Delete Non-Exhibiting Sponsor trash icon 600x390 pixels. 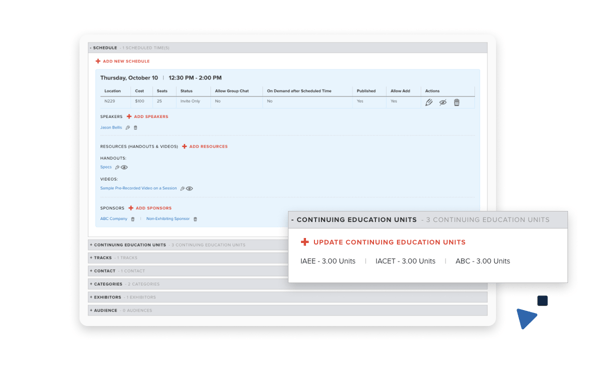[195, 219]
